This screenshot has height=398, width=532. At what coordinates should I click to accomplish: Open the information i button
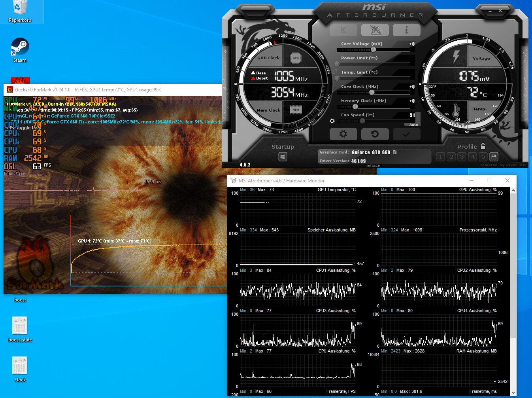(x=406, y=30)
